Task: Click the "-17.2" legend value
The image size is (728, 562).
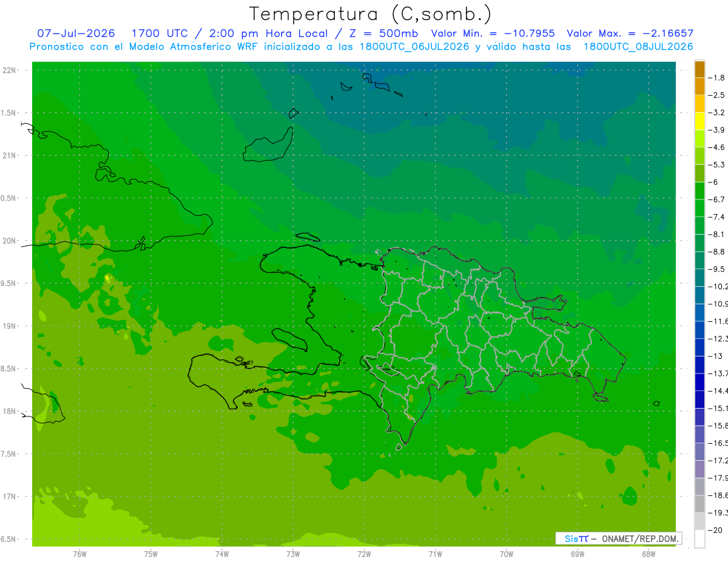Action: tap(718, 460)
